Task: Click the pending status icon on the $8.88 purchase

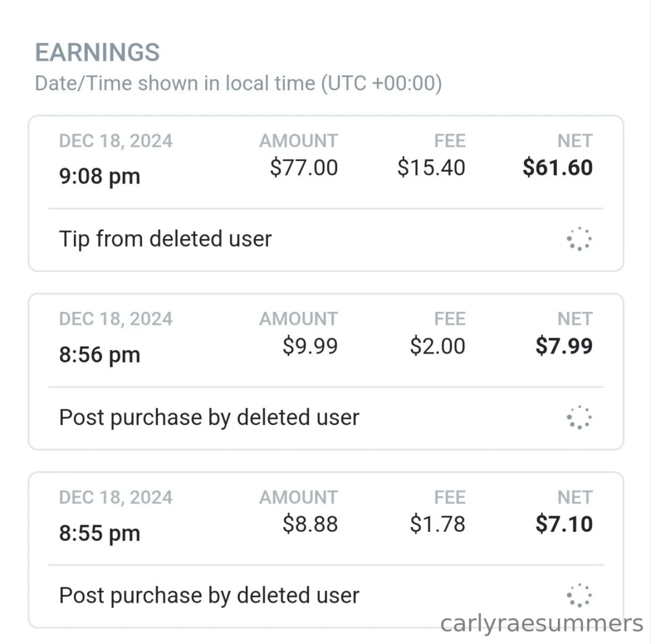Action: pos(579,596)
